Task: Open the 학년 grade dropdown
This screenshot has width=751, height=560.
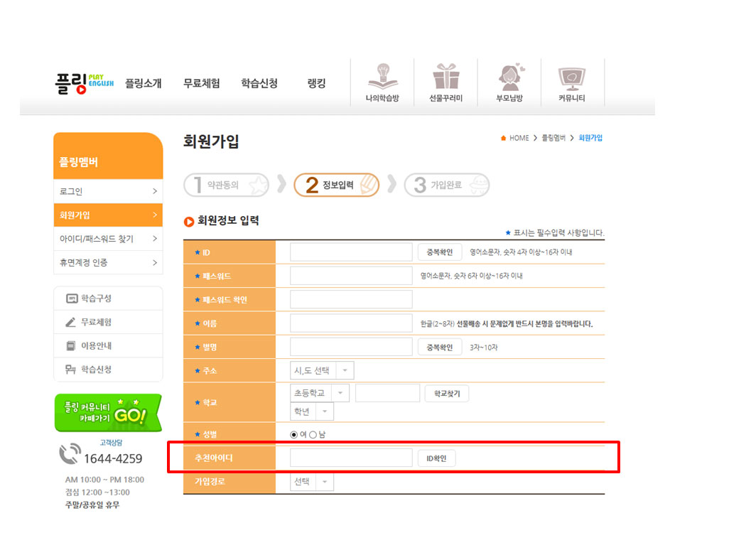Action: [311, 411]
